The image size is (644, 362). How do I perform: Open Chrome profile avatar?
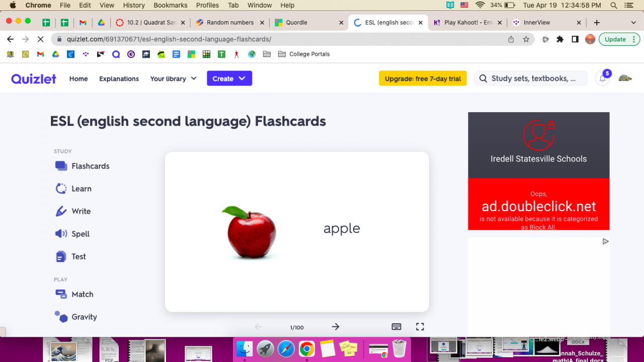590,39
